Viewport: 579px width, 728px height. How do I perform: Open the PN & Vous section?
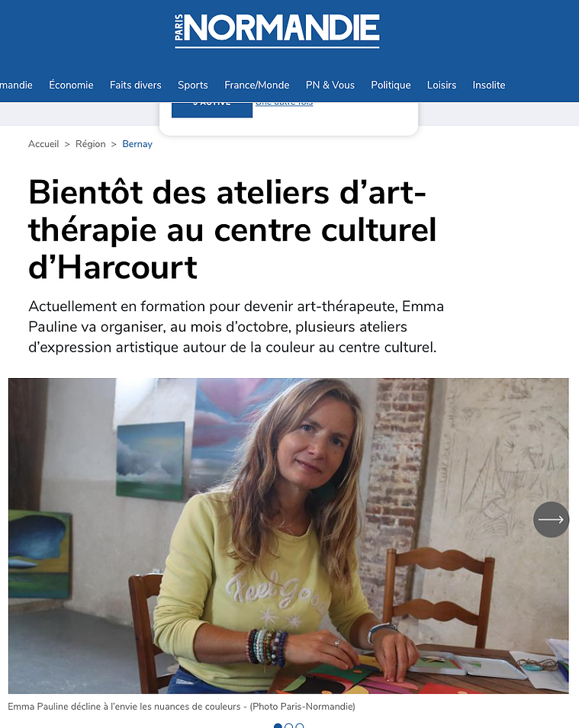pyautogui.click(x=330, y=85)
